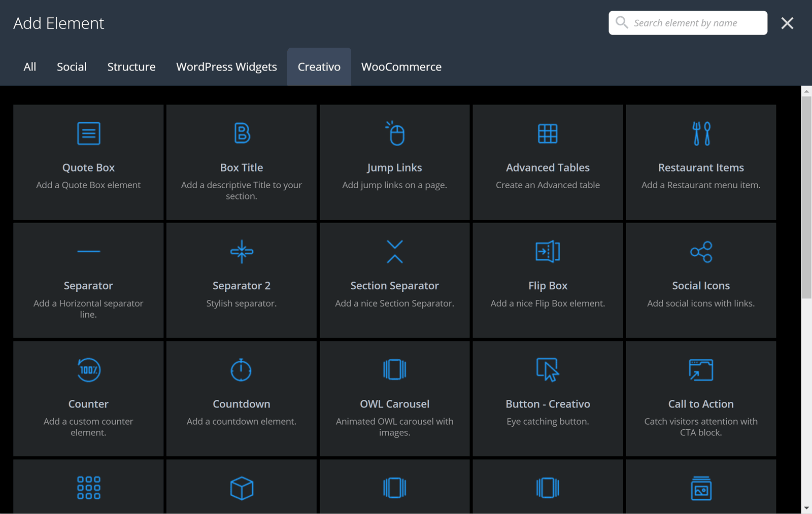Image resolution: width=812 pixels, height=514 pixels.
Task: Open the WordPress Widgets tab
Action: (226, 66)
